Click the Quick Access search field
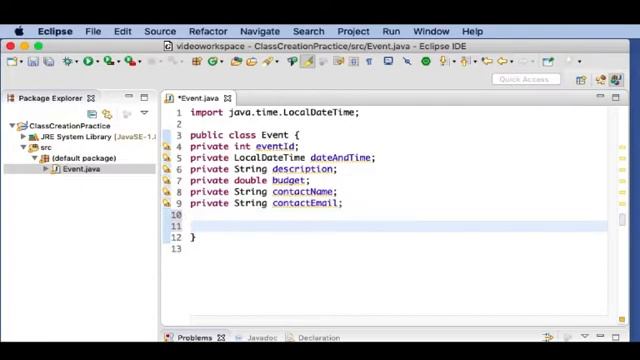The image size is (640, 360). tap(526, 80)
